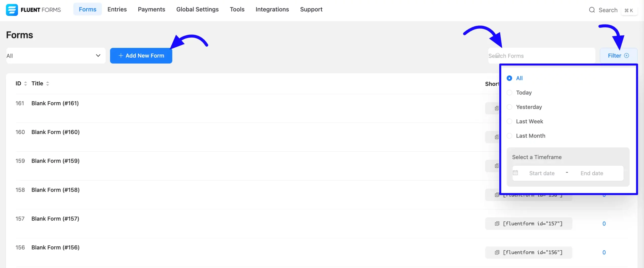
Task: Copy shortcode icon for form 157
Action: click(x=497, y=224)
